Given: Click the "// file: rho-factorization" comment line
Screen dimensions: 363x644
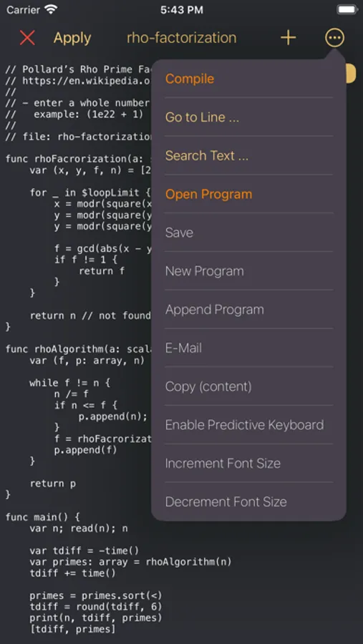Looking at the screenshot, I should (79, 137).
